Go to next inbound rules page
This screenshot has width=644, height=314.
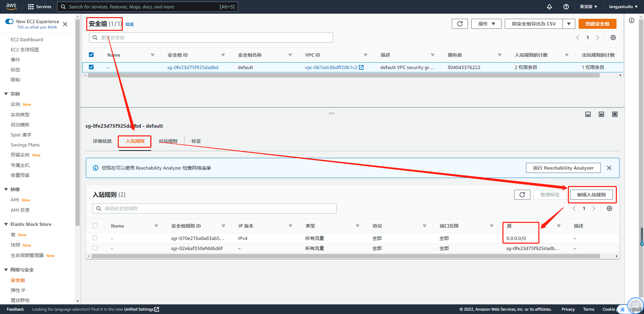(x=594, y=208)
